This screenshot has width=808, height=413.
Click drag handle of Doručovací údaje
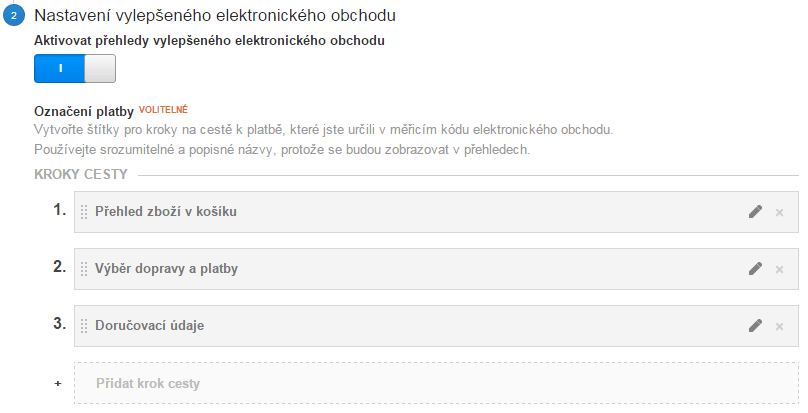point(84,326)
